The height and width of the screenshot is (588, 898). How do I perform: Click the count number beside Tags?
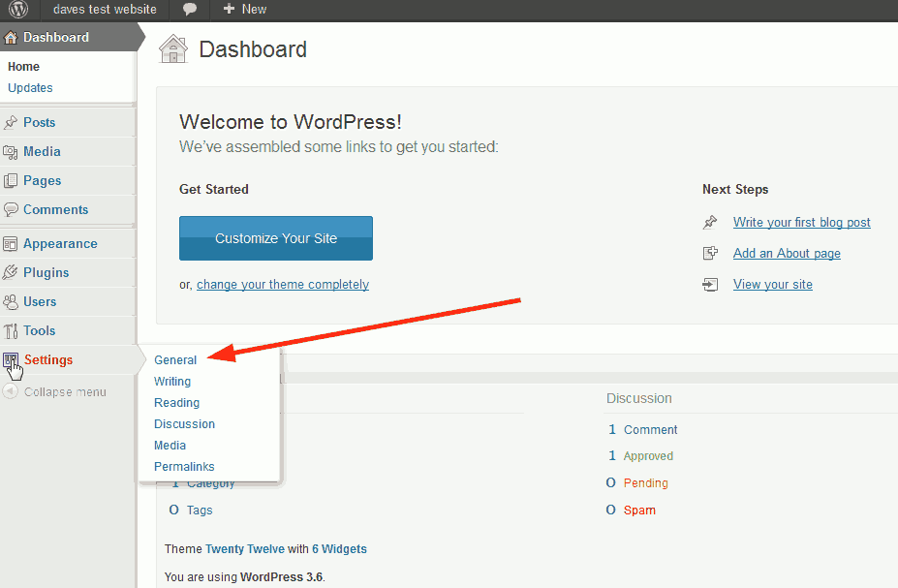point(174,510)
